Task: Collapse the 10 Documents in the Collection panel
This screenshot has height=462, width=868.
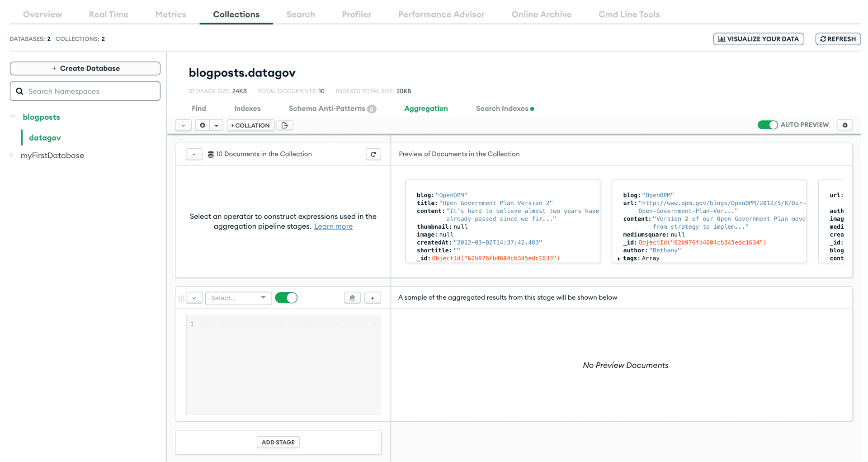Action: coord(194,154)
